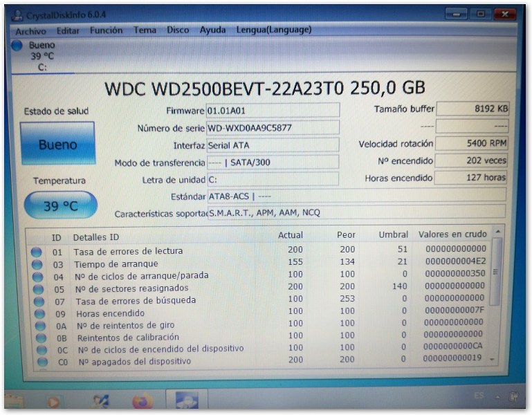Click the transfer mode field SATA/300

coord(273,163)
